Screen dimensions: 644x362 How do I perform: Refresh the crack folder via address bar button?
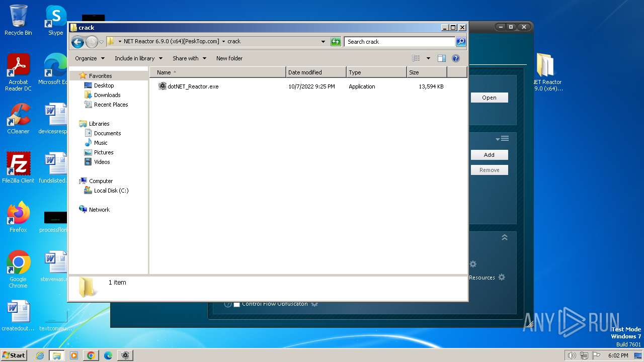(336, 42)
